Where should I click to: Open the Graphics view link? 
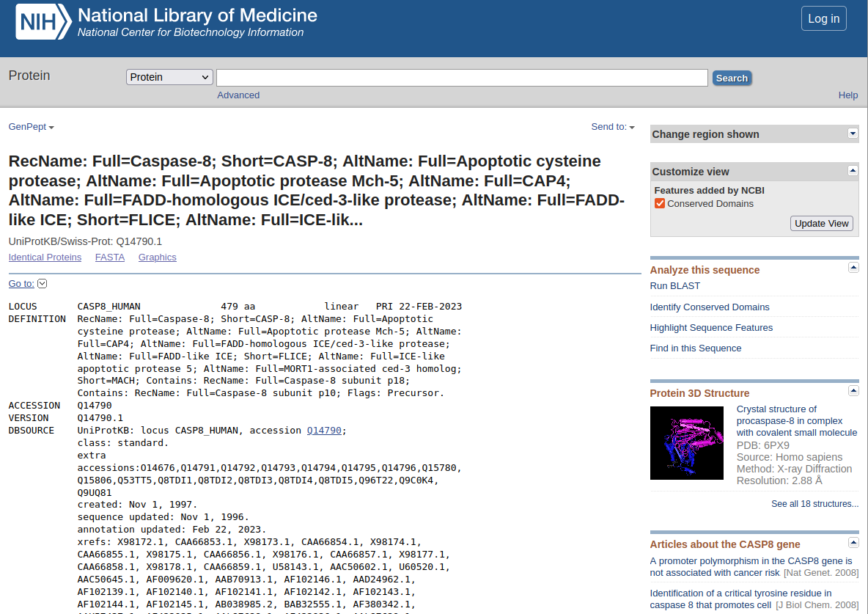coord(158,257)
